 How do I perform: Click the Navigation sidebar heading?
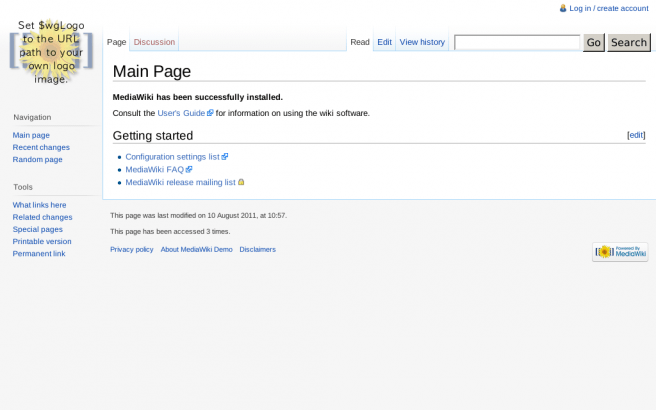32,117
